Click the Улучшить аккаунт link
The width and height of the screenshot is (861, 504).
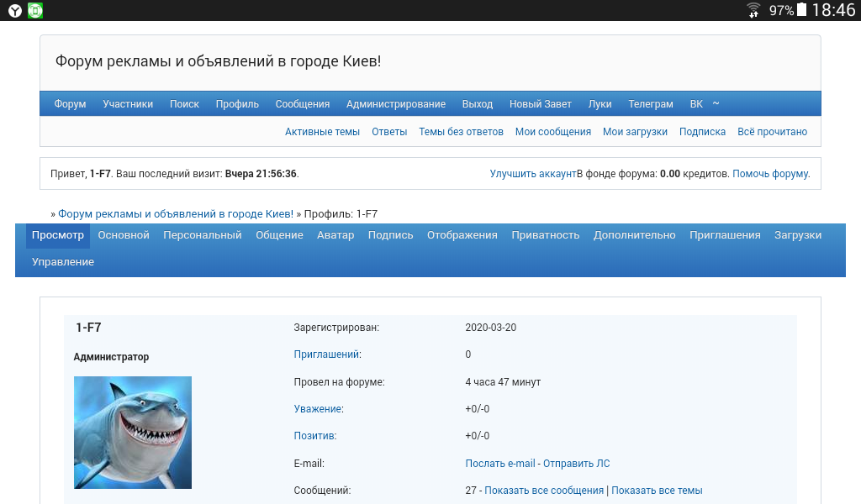pos(533,174)
